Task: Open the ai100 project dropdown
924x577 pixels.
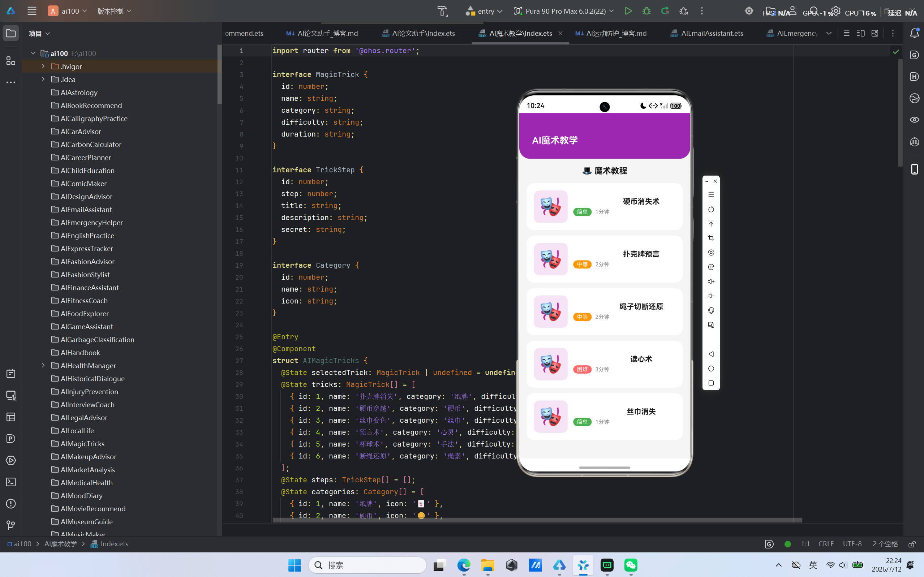Action: [68, 11]
